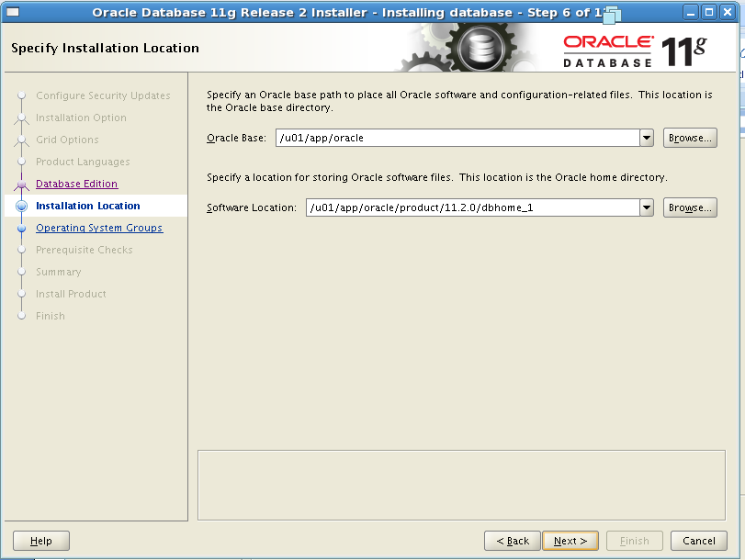Click the empty message panel at bottom
This screenshot has height=560, width=745.
(x=461, y=485)
